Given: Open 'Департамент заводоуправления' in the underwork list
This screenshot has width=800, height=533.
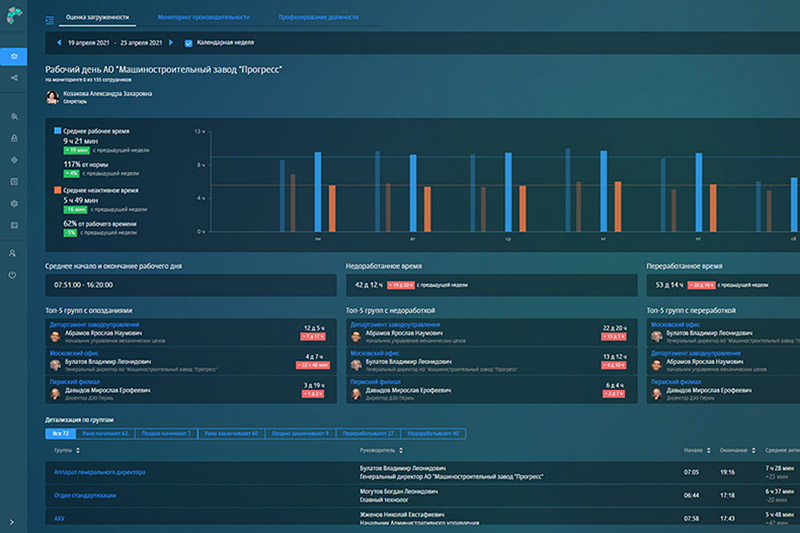Looking at the screenshot, I should (395, 324).
